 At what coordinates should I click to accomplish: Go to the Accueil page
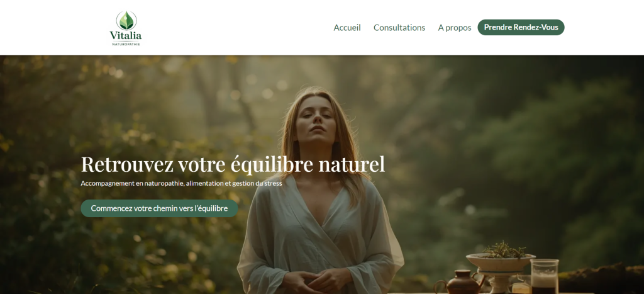pyautogui.click(x=347, y=28)
